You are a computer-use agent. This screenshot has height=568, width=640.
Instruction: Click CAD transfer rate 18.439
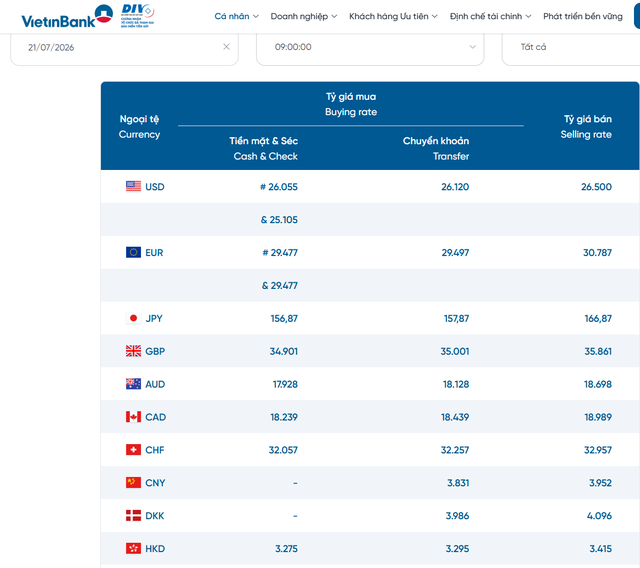click(x=455, y=417)
